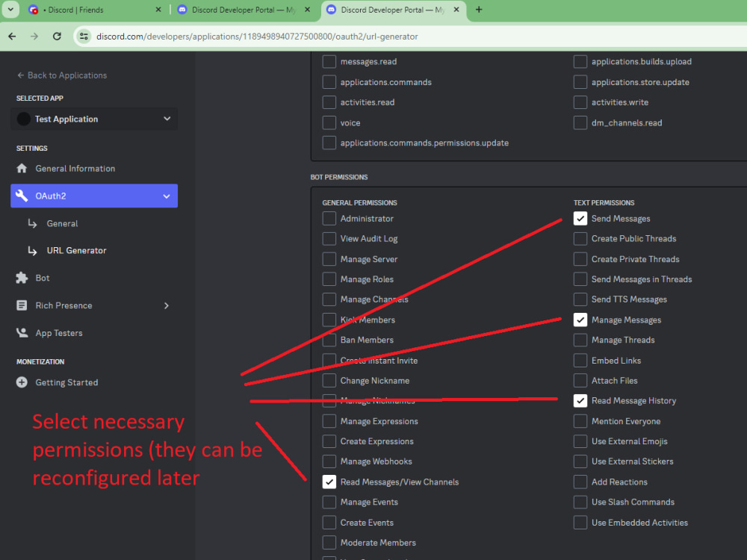Check Ban Members permission
The width and height of the screenshot is (747, 560).
[329, 340]
